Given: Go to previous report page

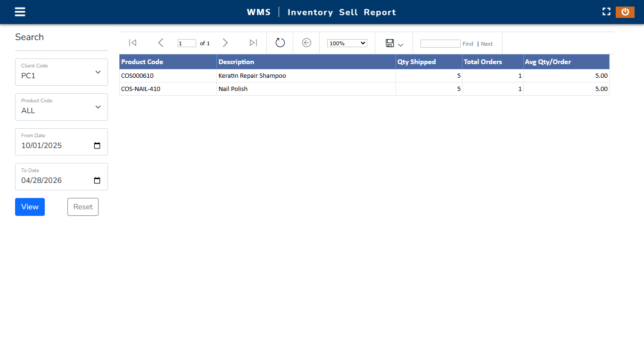Looking at the screenshot, I should (160, 43).
